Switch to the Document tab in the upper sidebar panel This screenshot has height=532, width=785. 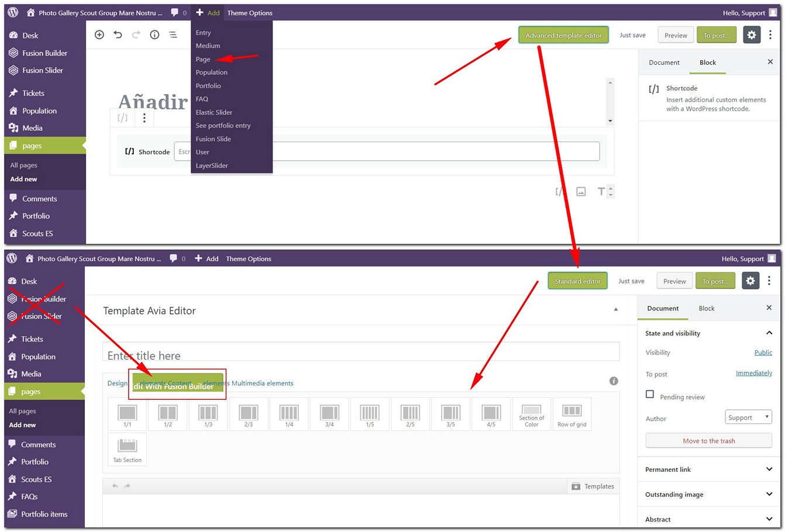point(664,63)
